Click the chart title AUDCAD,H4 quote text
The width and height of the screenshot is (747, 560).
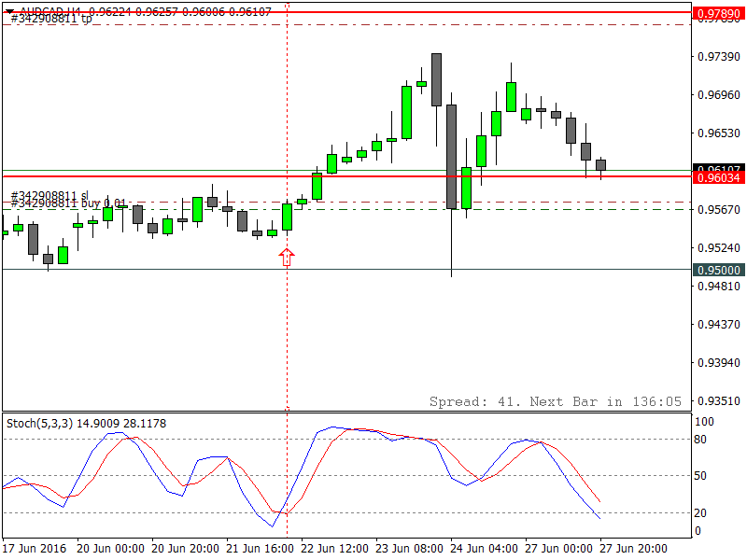pos(146,11)
